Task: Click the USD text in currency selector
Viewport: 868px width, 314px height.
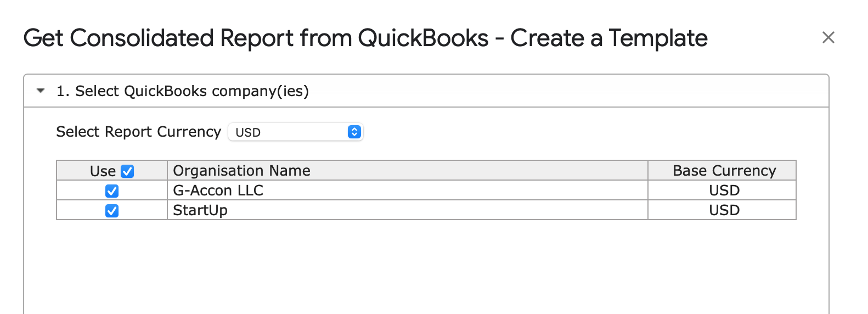Action: (248, 132)
